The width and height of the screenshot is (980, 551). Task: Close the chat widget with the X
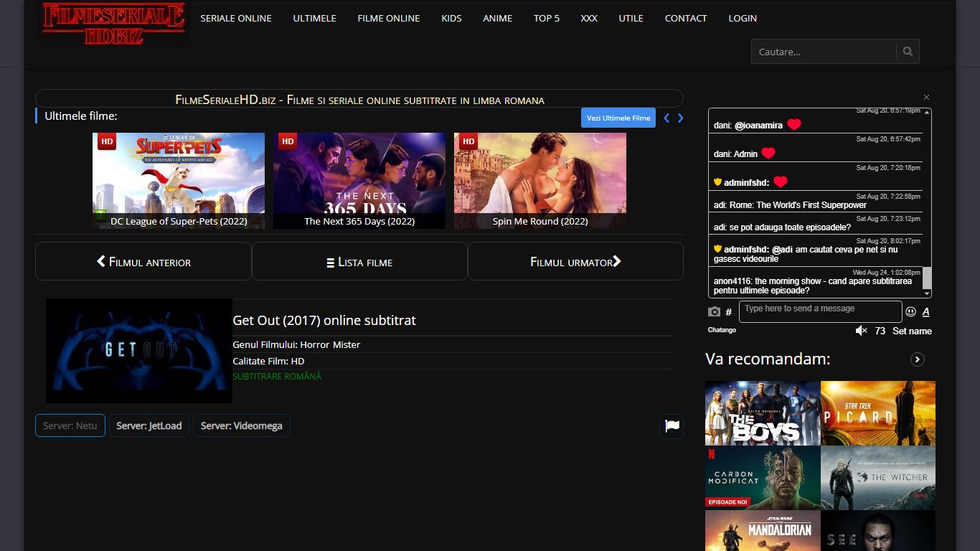(x=926, y=97)
